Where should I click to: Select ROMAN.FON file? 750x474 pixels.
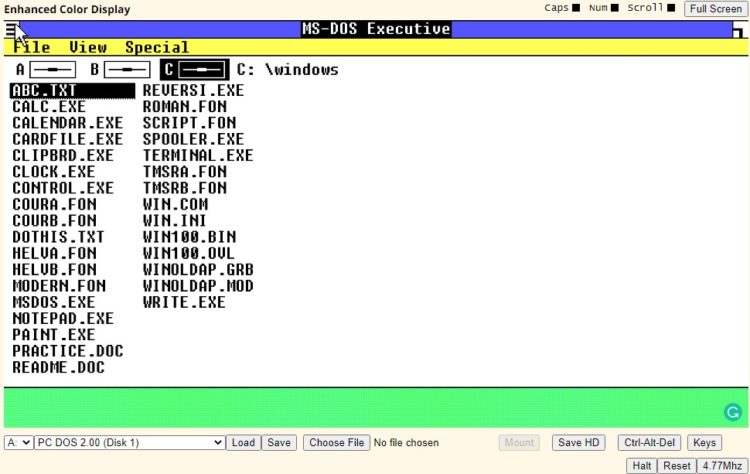click(185, 107)
